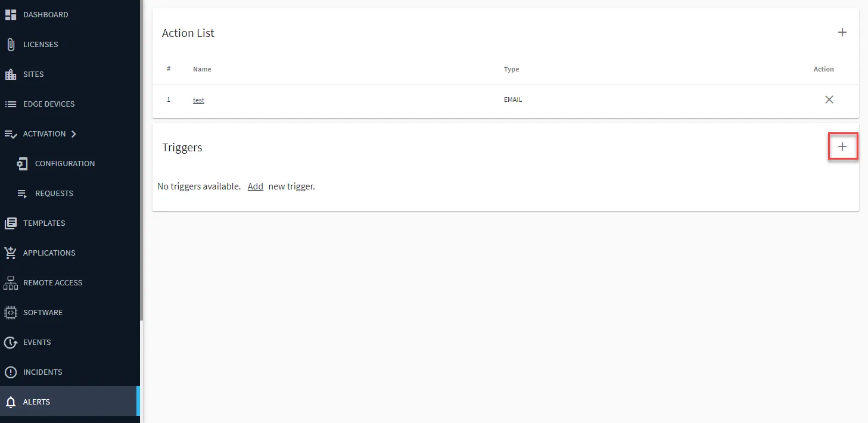Click the sidebar vertical scrollbar
Screen dimensions: 868x423
coord(141,161)
